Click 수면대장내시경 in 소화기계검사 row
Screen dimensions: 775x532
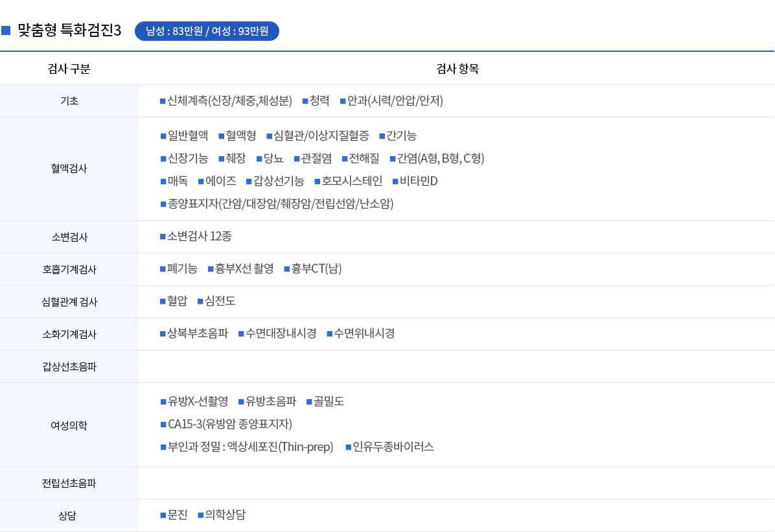point(281,333)
